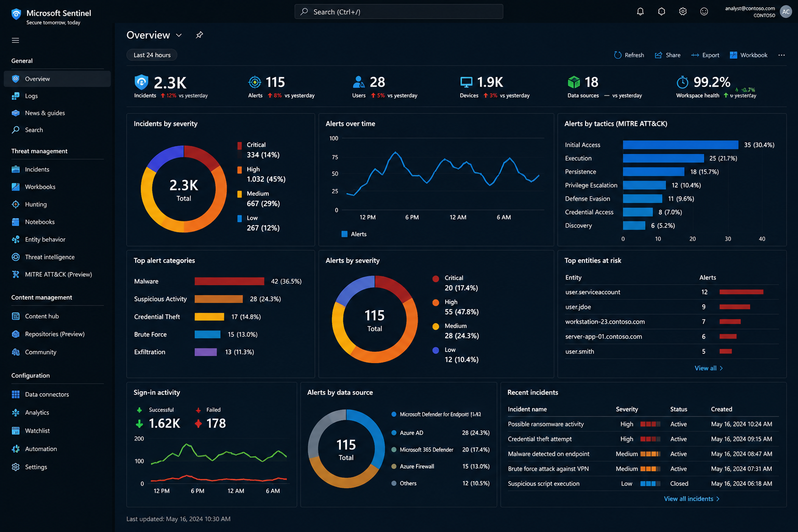Click Azure AD legend dot in data source
This screenshot has width=798, height=532.
point(394,433)
